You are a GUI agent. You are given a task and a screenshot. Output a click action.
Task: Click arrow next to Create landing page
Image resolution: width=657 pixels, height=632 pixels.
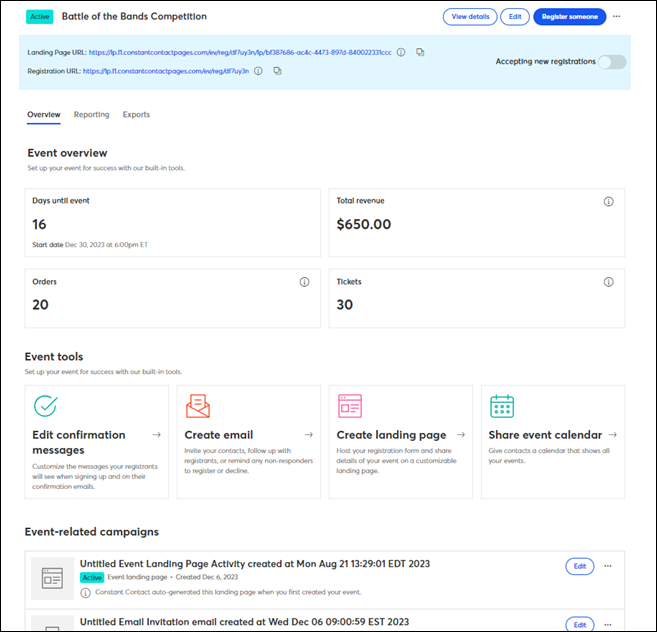pos(461,435)
